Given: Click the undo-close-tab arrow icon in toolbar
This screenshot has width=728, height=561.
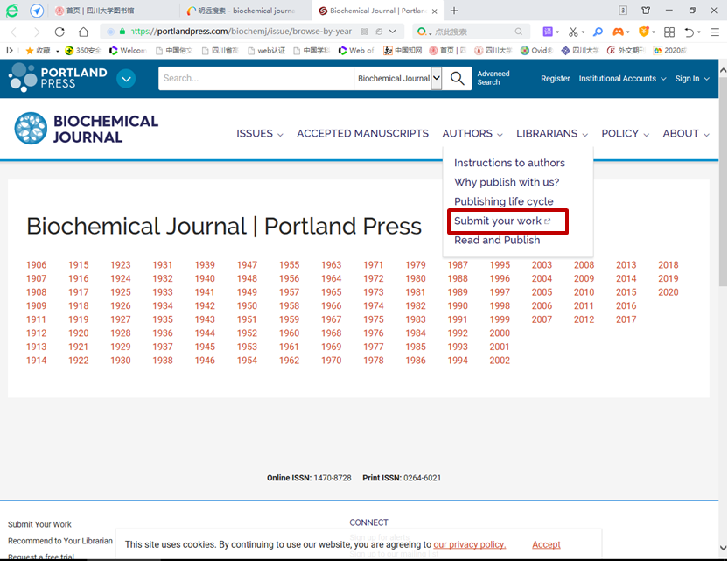Looking at the screenshot, I should coord(689,32).
